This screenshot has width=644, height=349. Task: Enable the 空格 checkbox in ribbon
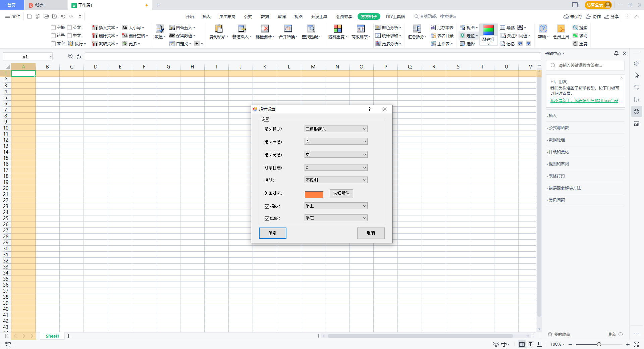(x=53, y=28)
